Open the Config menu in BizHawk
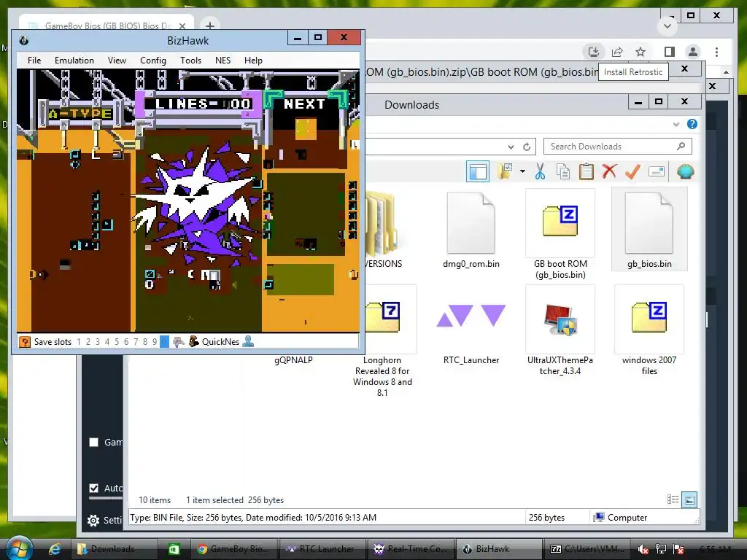The width and height of the screenshot is (747, 560). 153,61
